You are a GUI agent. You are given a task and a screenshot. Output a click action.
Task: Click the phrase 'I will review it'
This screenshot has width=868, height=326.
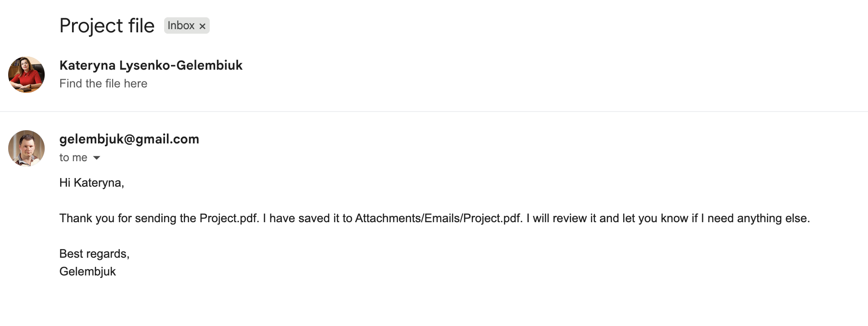point(561,218)
